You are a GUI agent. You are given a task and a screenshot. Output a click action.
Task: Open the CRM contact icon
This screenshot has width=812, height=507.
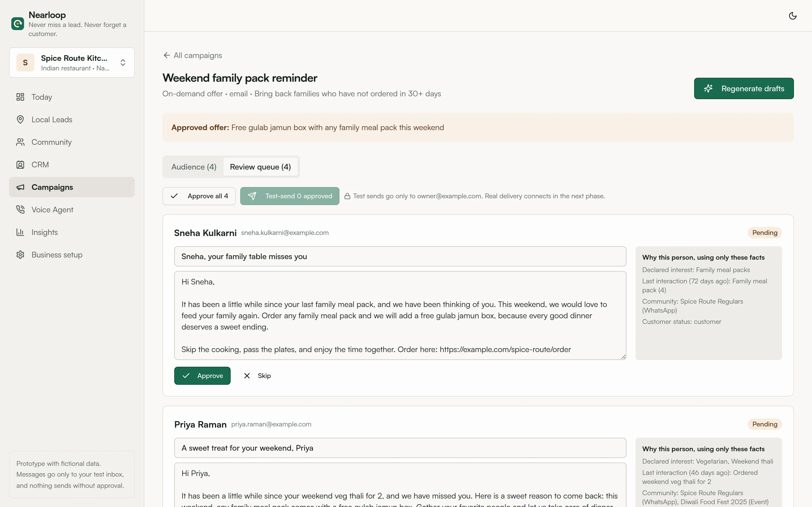[20, 165]
